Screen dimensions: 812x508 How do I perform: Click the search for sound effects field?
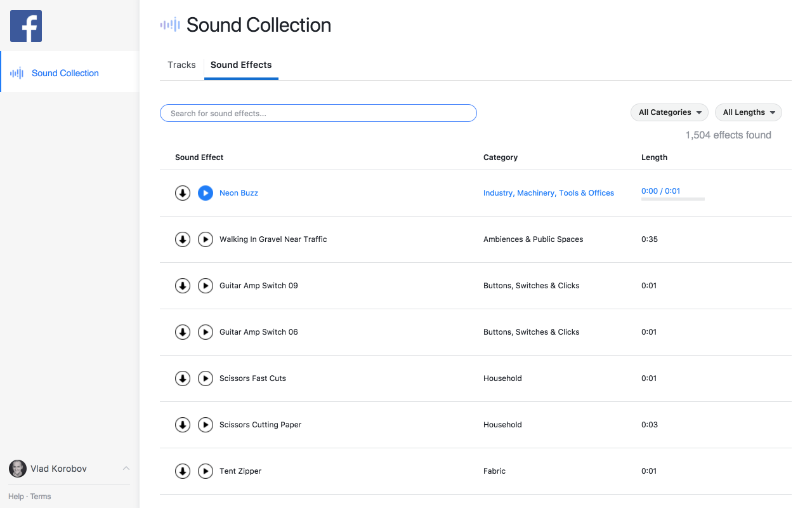point(318,113)
